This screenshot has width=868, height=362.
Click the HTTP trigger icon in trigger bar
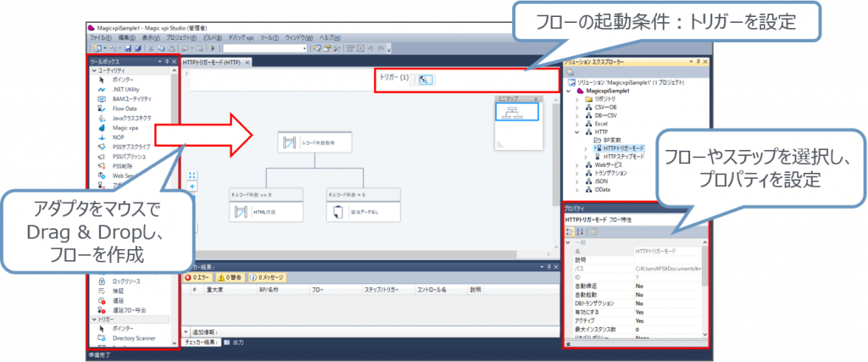[x=426, y=79]
